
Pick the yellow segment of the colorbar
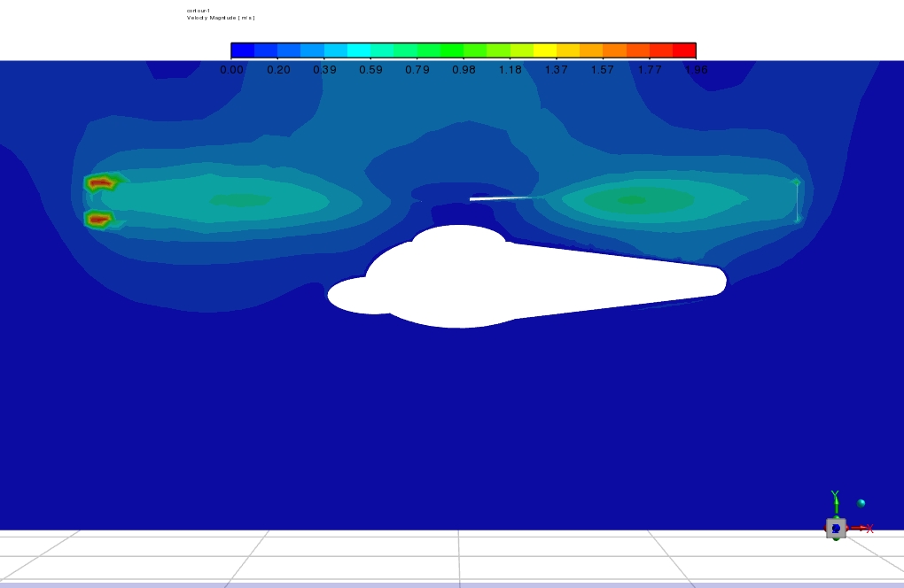pyautogui.click(x=544, y=50)
